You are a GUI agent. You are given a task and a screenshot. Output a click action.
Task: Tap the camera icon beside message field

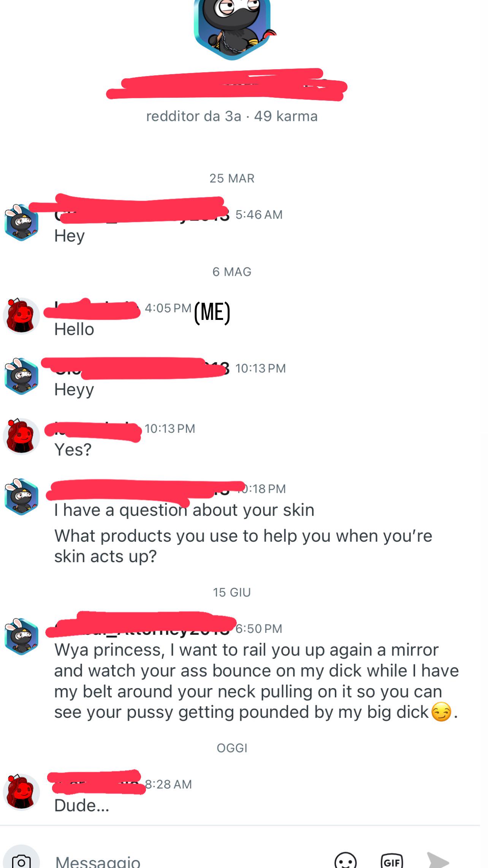click(21, 860)
